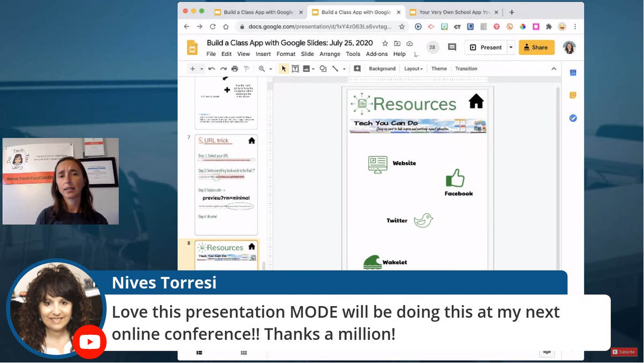Click the Present button
Image resolution: width=644 pixels, height=363 pixels.
coord(486,47)
